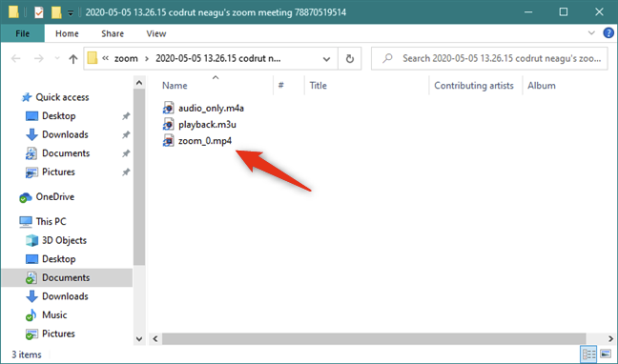This screenshot has height=364, width=618.
Task: Open Desktop under This PC
Action: [59, 259]
